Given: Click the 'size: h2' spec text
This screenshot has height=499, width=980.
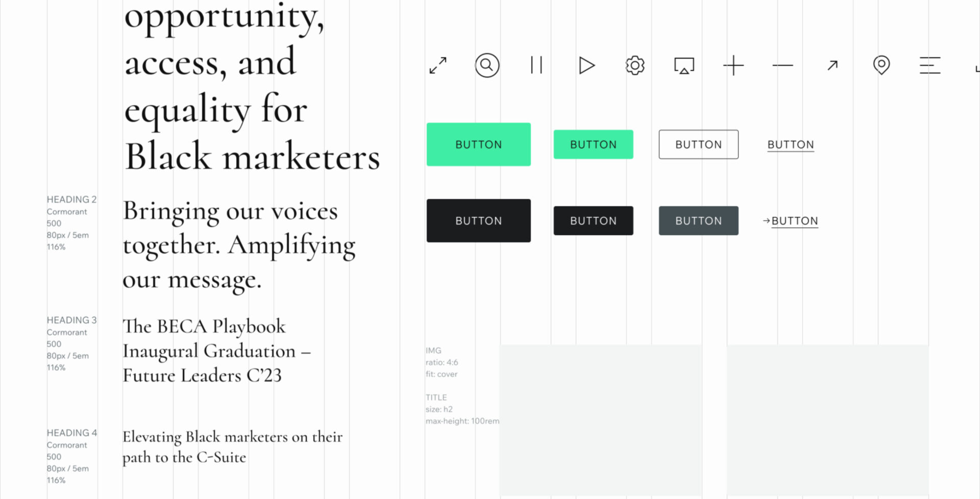Looking at the screenshot, I should click(439, 409).
